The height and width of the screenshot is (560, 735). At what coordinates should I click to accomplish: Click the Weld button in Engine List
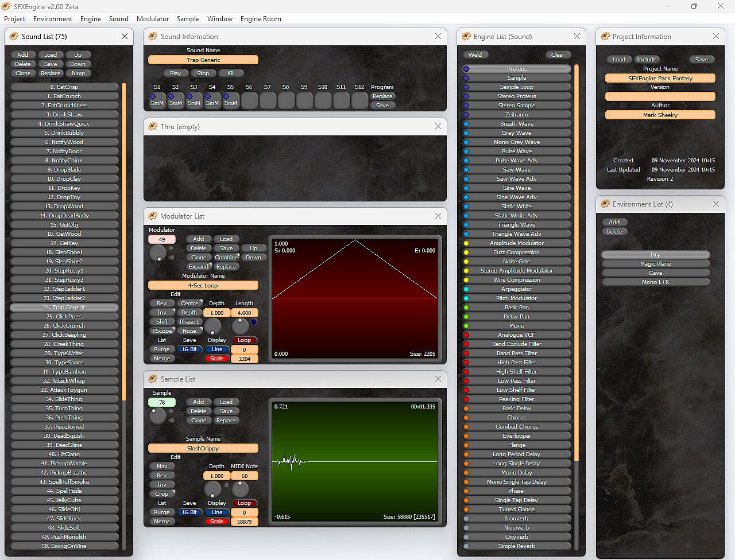pos(475,55)
